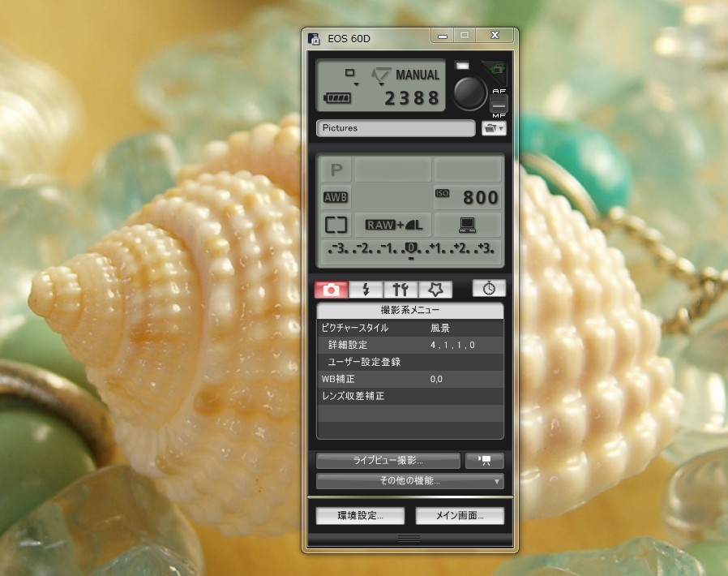The height and width of the screenshot is (576, 728).
Task: Click the WB補正 row
Action: click(410, 379)
